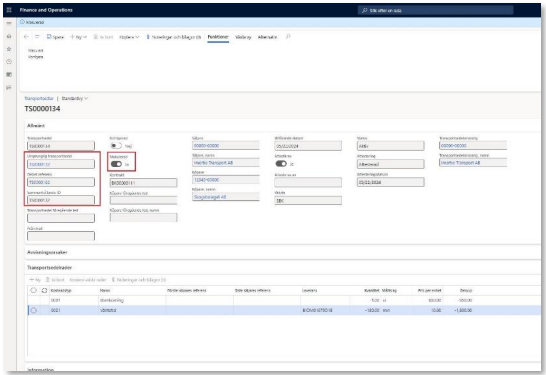This screenshot has width=546, height=375.
Task: Open the Favorites star icon
Action: [9, 49]
